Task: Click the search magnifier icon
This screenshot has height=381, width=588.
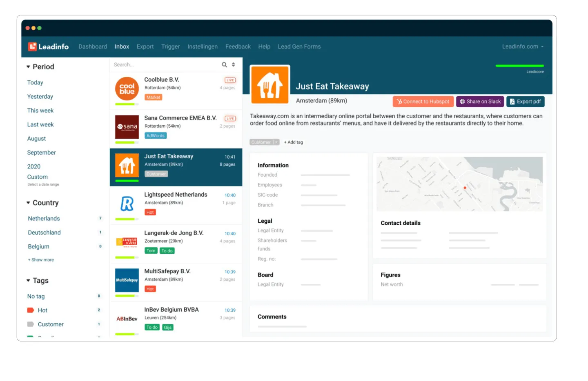Action: 224,64
